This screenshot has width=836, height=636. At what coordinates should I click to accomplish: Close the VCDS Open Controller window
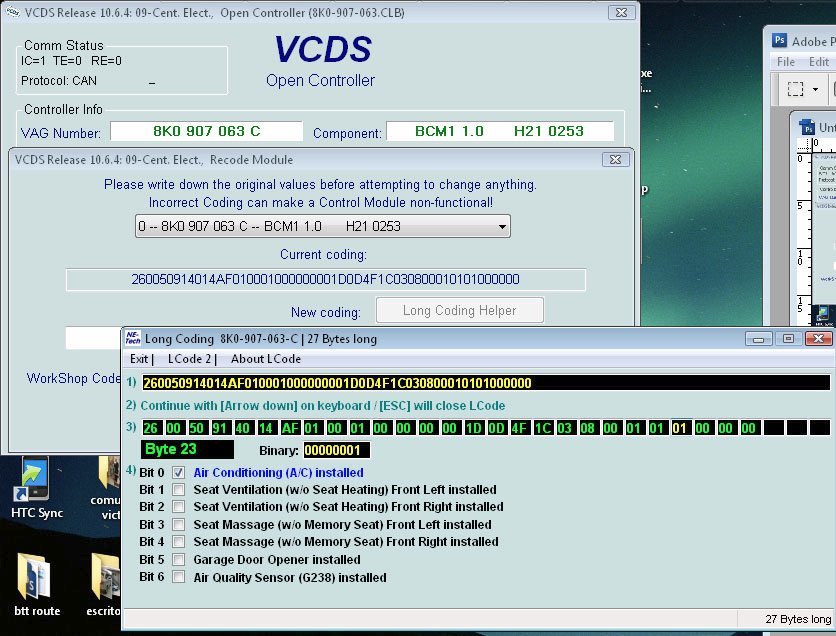[x=622, y=12]
